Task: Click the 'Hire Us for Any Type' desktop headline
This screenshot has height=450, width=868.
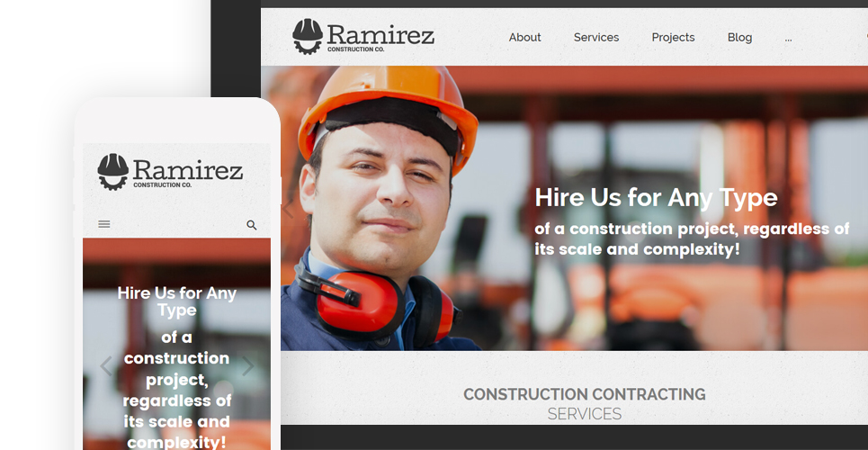Action: click(x=656, y=198)
